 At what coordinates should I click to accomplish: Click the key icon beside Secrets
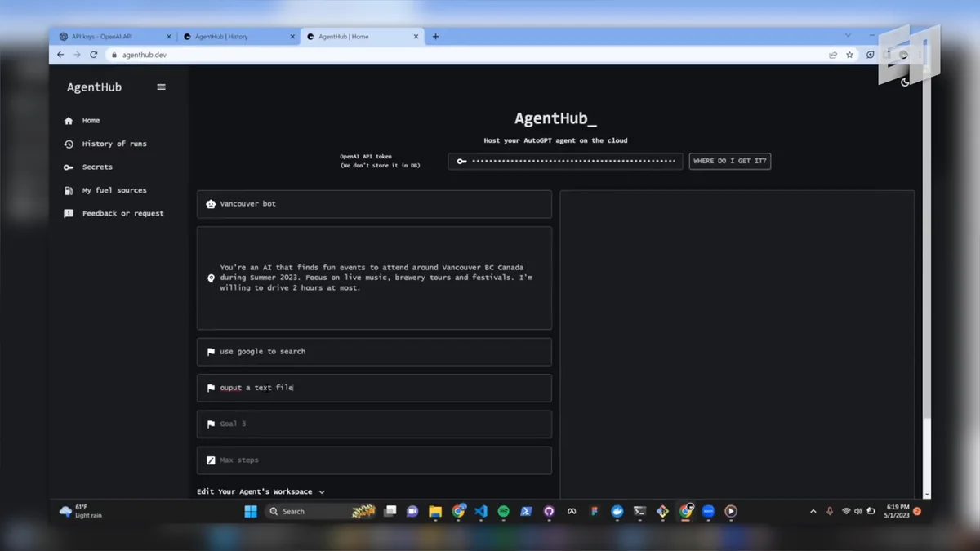(x=69, y=167)
